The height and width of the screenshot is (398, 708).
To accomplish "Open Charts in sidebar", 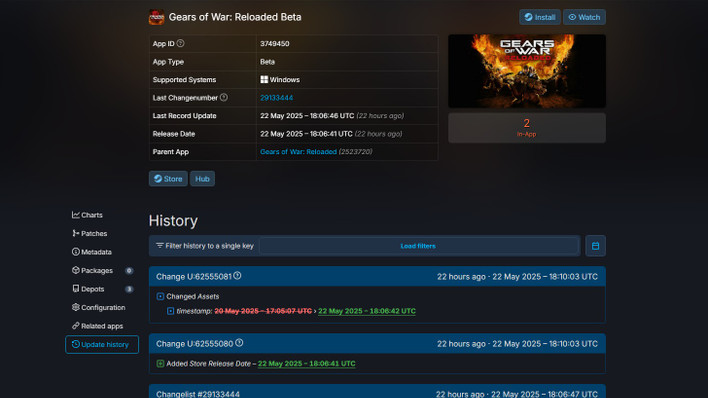I will point(87,215).
